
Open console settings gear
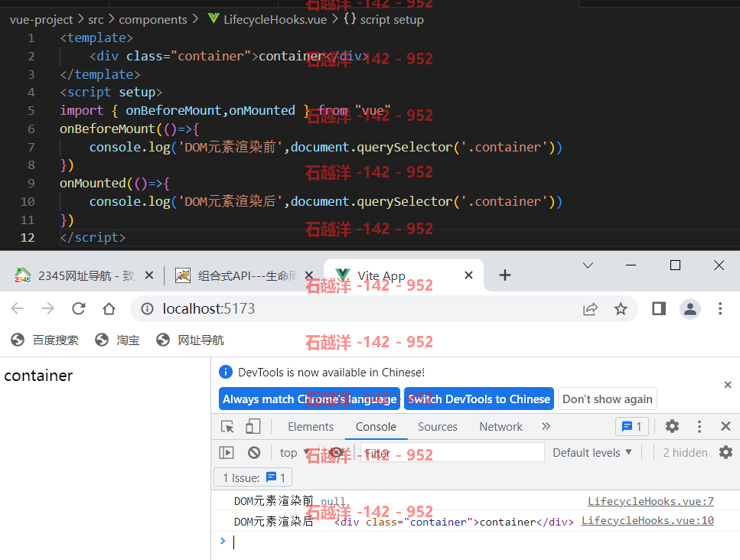(x=725, y=452)
